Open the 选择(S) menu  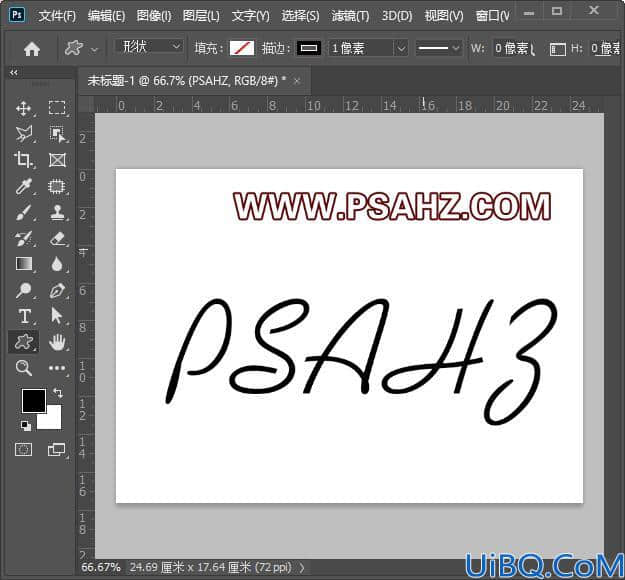pyautogui.click(x=300, y=16)
